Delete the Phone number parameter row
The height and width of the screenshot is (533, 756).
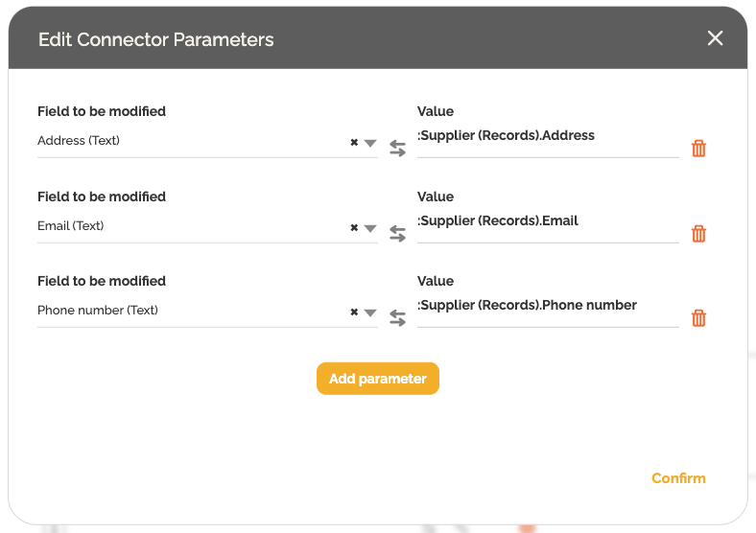coord(698,318)
